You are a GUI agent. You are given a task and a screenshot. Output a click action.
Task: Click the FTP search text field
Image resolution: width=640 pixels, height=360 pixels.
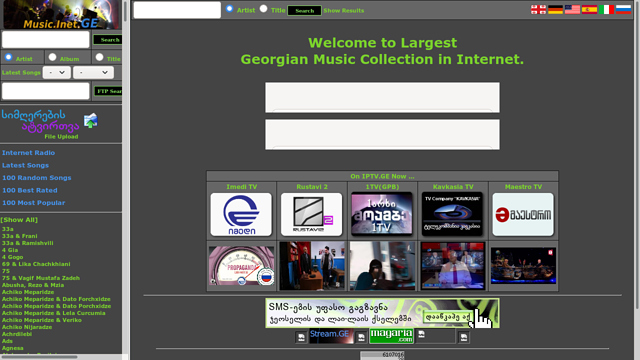pyautogui.click(x=46, y=91)
